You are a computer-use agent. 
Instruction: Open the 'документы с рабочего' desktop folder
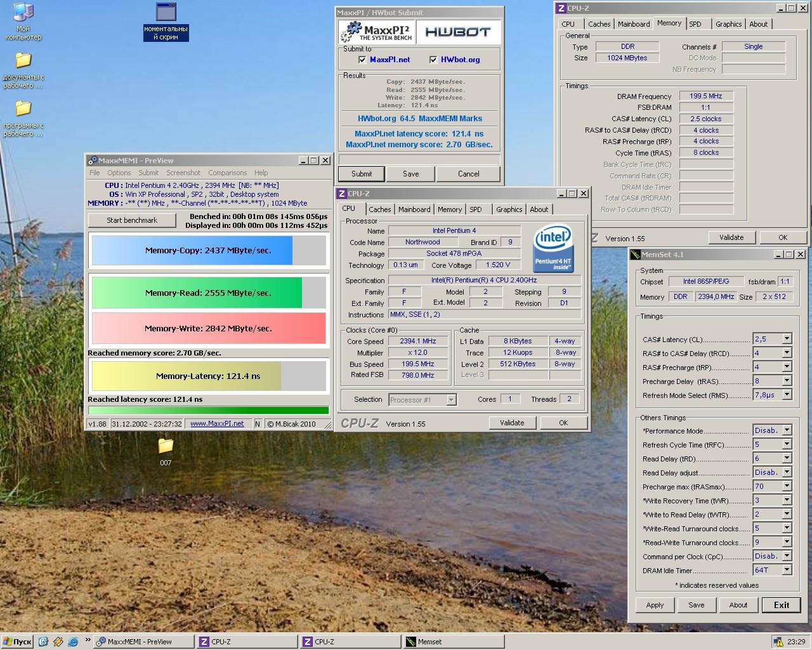23,70
